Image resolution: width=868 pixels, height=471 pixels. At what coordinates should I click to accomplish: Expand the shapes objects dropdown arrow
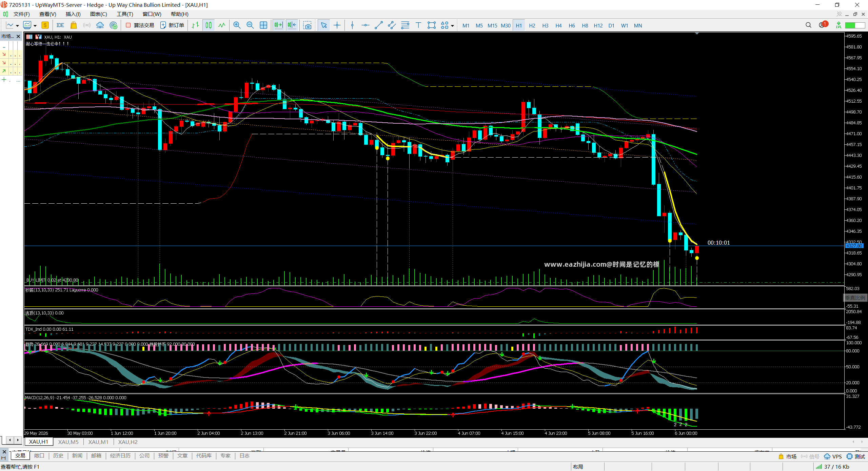[452, 26]
